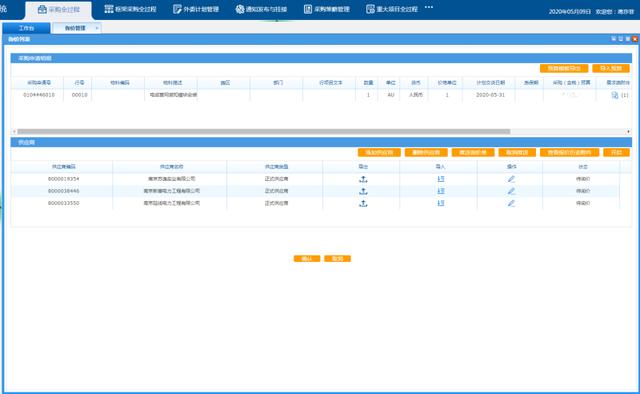The image size is (640, 394).
Task: Open 通知发布与挂接 module
Action: point(261,9)
